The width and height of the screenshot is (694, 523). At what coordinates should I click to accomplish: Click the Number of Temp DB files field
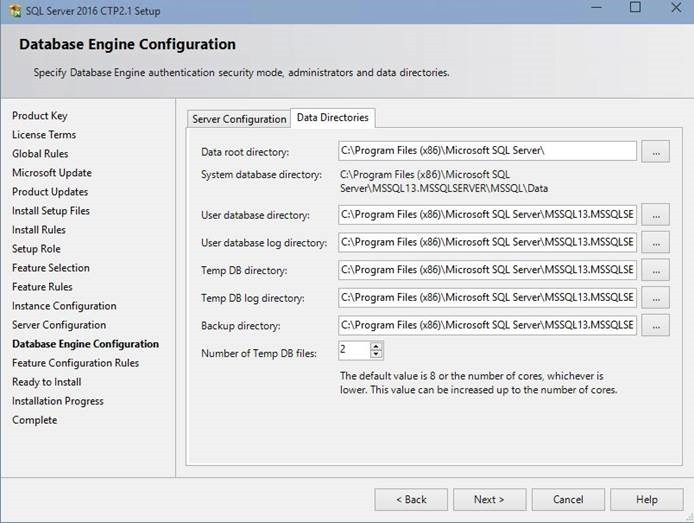(354, 350)
